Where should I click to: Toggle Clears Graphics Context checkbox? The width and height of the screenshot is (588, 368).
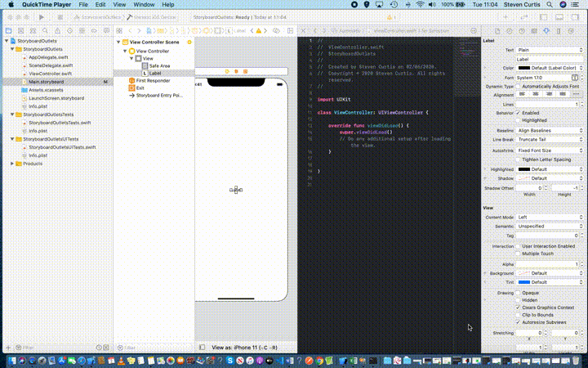[518, 307]
